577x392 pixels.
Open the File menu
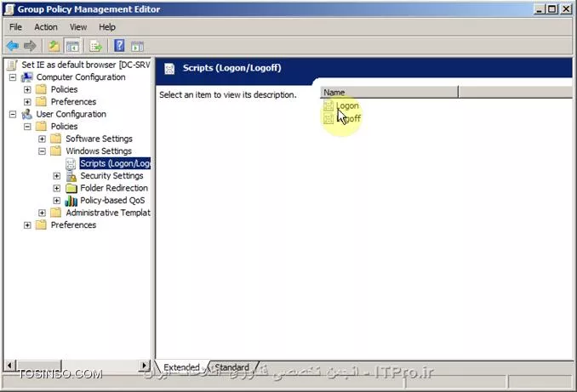pyautogui.click(x=15, y=27)
